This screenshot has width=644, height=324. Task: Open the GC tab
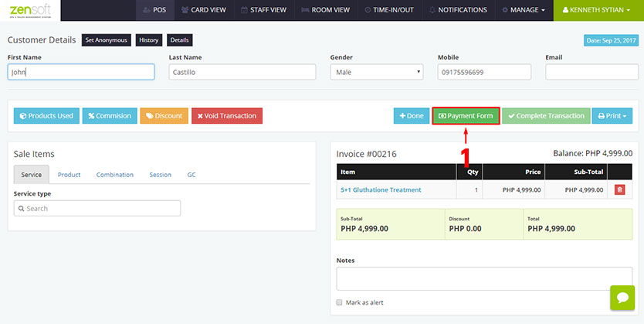point(192,175)
